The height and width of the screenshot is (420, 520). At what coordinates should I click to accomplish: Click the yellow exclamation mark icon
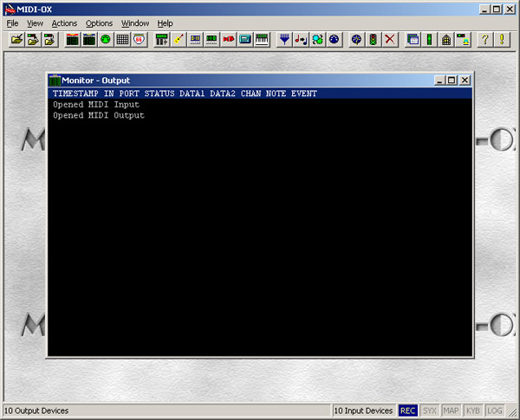pos(502,40)
